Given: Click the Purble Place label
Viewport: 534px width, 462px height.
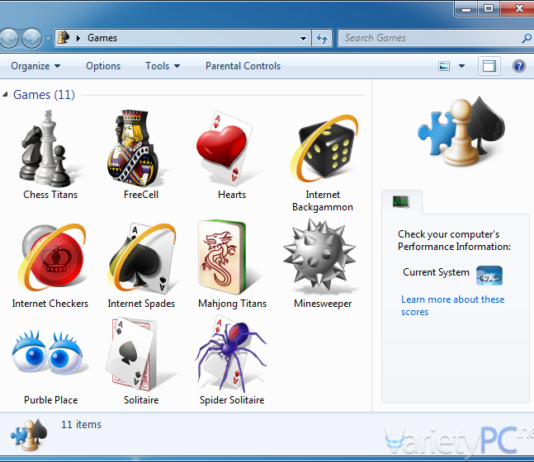Looking at the screenshot, I should (51, 400).
